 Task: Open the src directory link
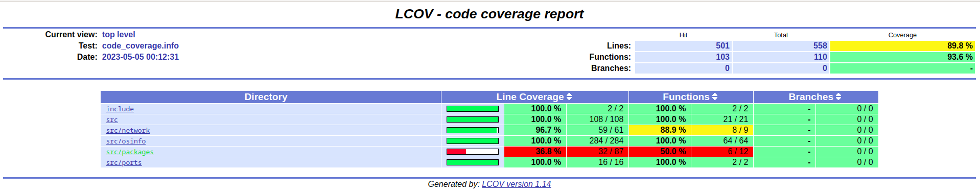pyautogui.click(x=112, y=120)
